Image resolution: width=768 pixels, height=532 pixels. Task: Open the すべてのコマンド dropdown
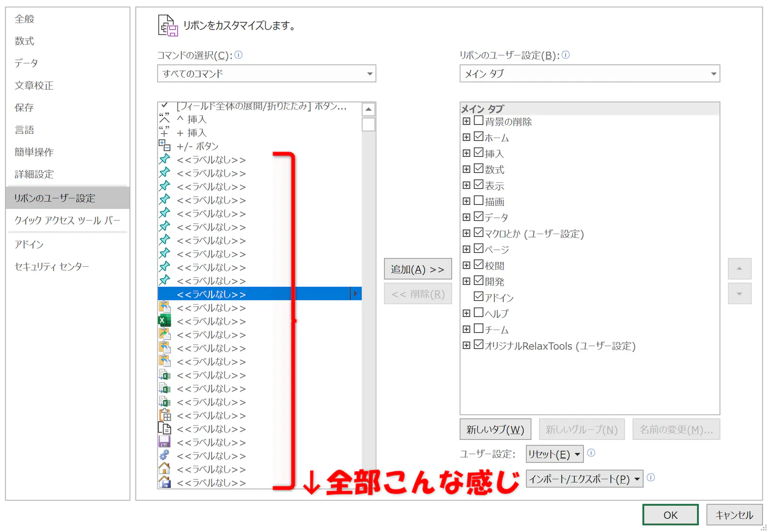(x=266, y=73)
